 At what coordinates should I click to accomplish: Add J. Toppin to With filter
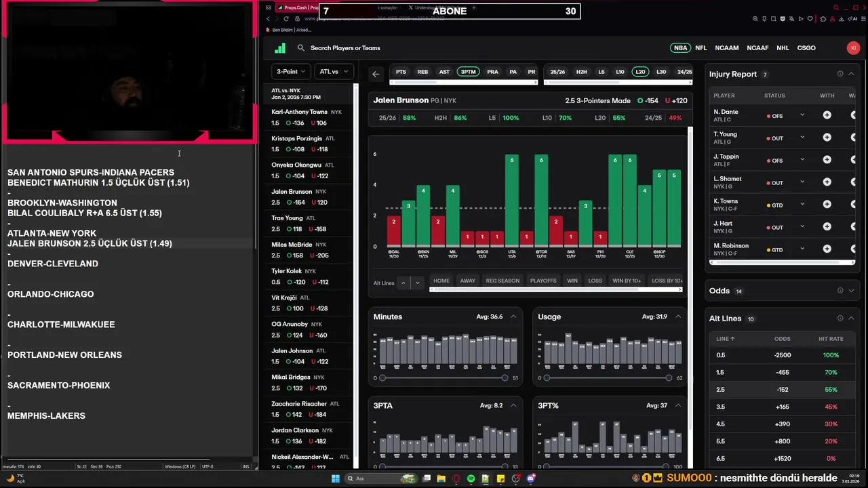click(827, 160)
